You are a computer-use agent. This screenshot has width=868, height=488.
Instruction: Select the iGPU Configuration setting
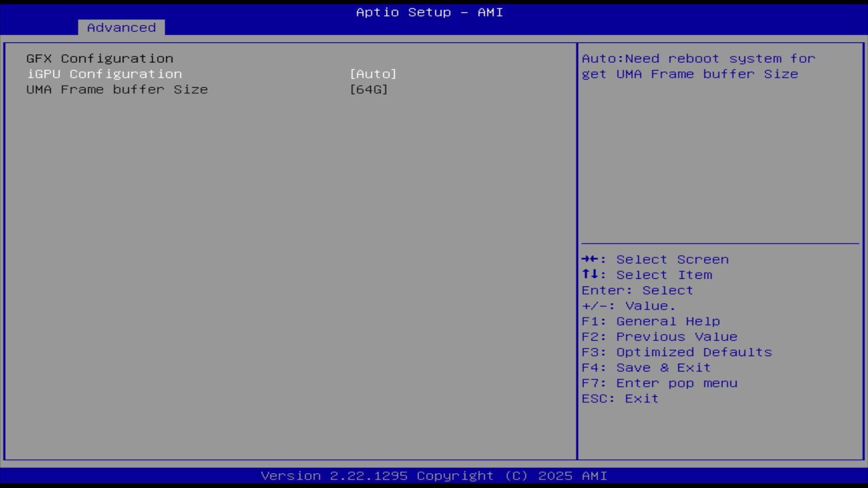coord(104,74)
